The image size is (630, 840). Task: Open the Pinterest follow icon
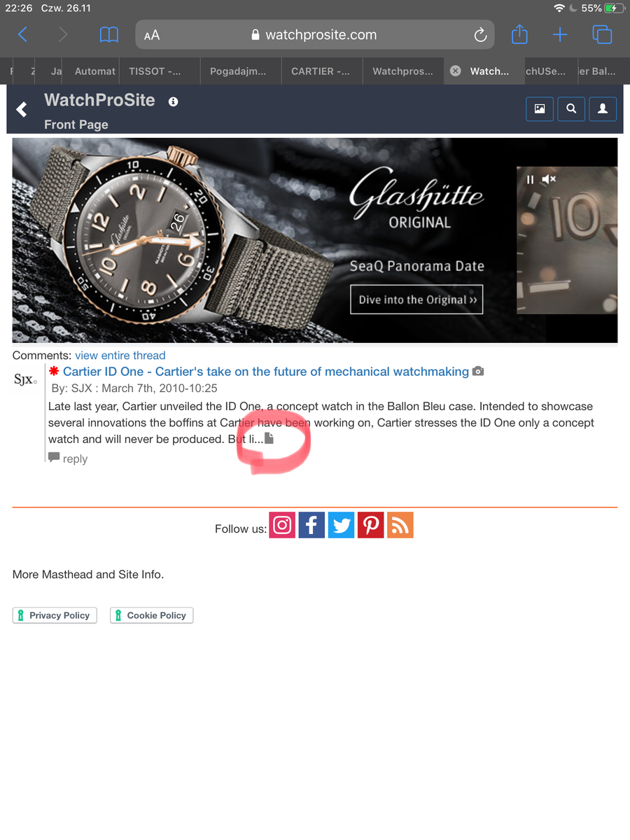370,525
